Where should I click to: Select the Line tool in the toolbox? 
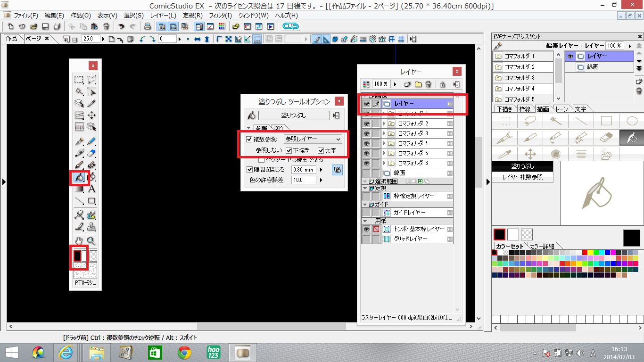click(x=79, y=201)
